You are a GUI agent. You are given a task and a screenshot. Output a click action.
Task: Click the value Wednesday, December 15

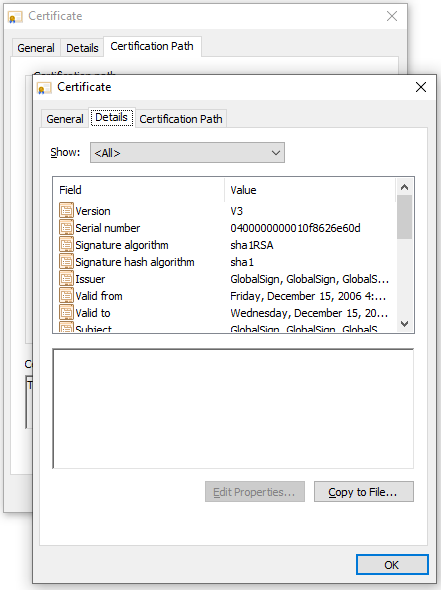309,313
